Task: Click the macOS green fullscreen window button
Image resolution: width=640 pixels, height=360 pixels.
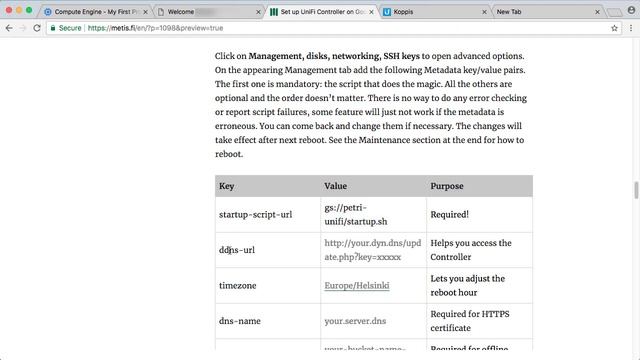Action: click(x=29, y=10)
